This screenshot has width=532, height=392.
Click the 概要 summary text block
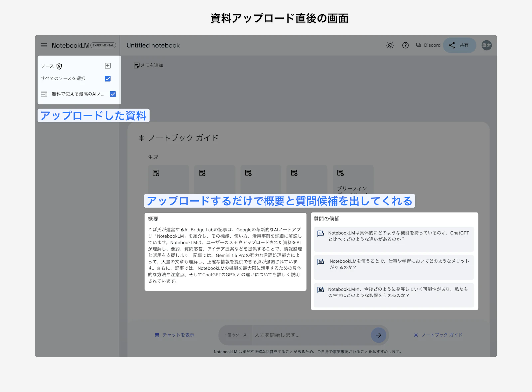[226, 255]
